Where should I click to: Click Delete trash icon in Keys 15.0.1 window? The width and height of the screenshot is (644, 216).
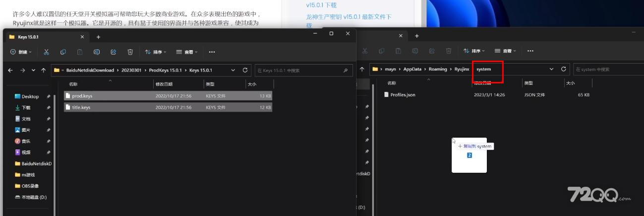click(130, 52)
